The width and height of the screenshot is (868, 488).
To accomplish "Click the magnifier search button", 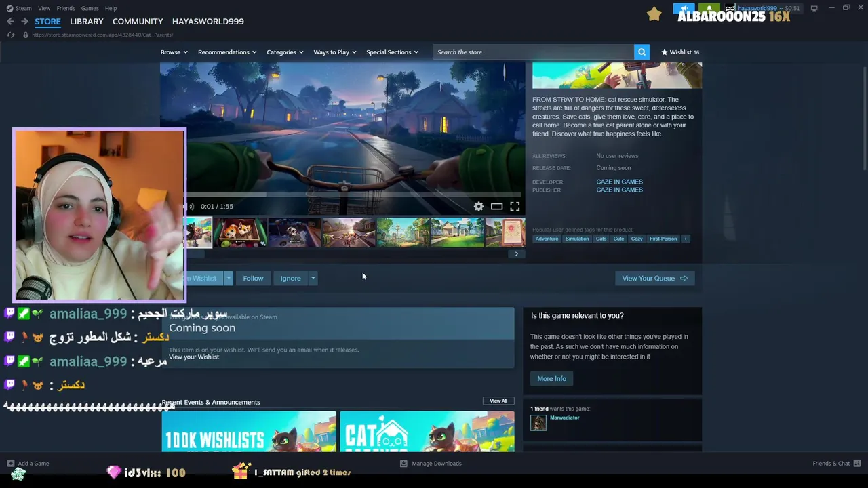I will tap(642, 52).
